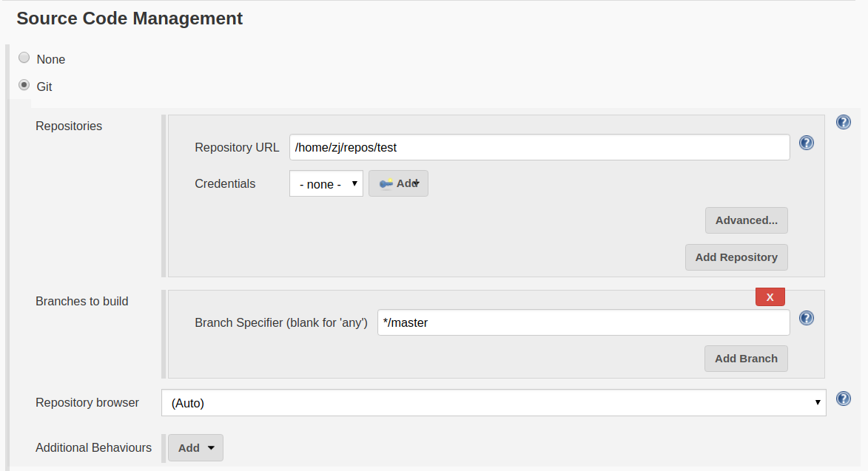Focus the Repository URL text field
This screenshot has height=471, width=868.
coord(539,147)
